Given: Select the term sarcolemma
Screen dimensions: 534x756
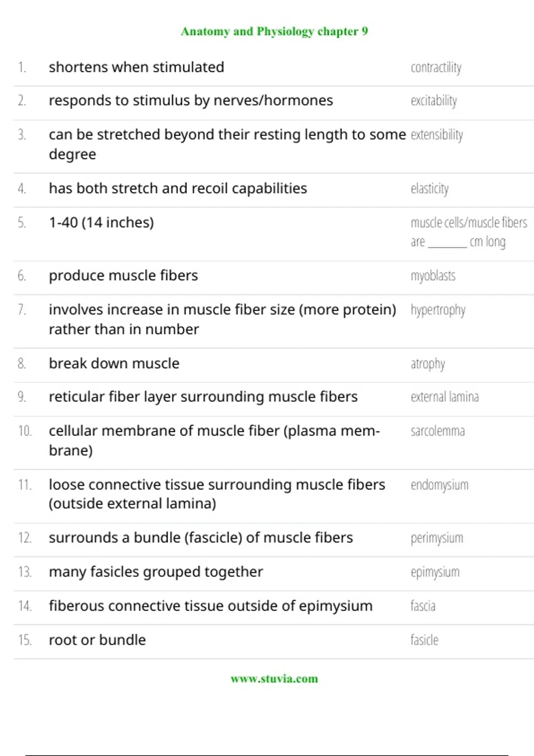Looking at the screenshot, I should pos(438,431).
